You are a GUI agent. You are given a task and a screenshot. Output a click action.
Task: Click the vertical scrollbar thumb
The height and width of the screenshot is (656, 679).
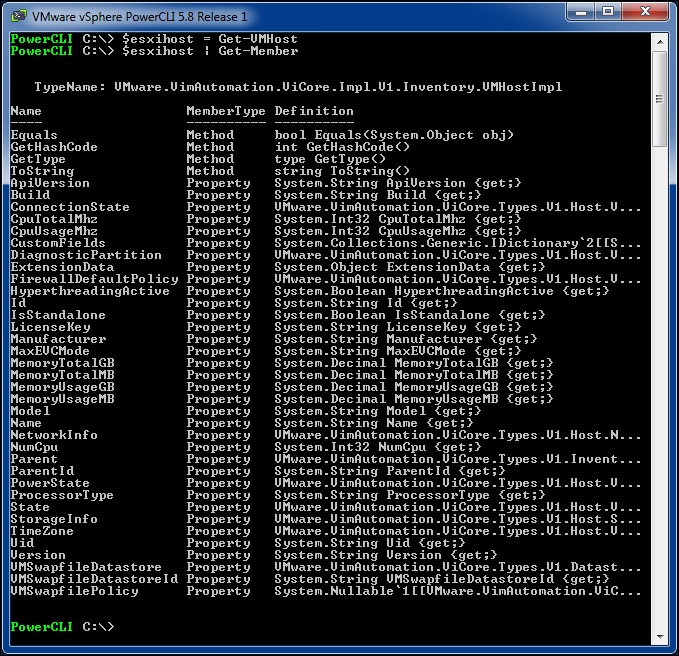coord(660,99)
